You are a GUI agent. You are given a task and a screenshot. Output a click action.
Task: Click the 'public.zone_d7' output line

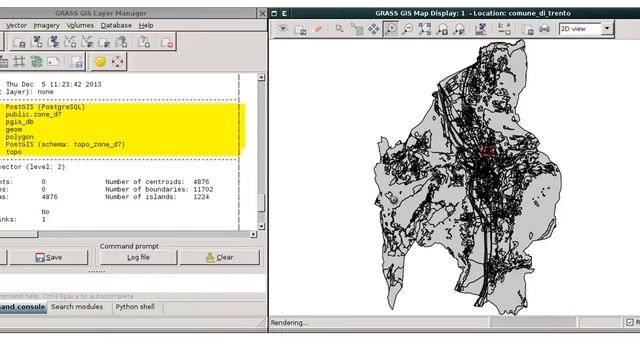pyautogui.click(x=33, y=115)
